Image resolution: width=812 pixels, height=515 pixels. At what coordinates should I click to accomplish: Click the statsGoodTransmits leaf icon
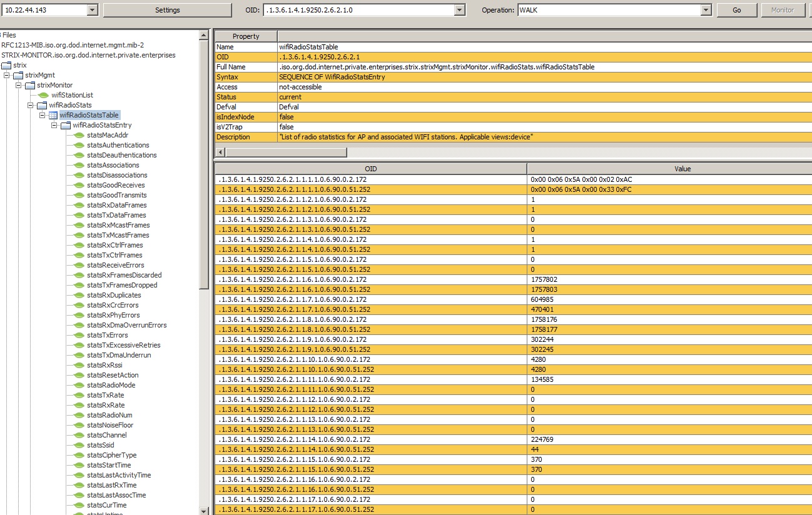[x=79, y=195]
